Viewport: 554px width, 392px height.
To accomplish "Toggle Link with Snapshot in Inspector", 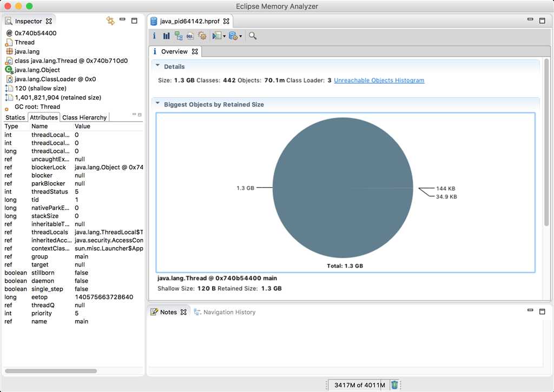I will [110, 21].
